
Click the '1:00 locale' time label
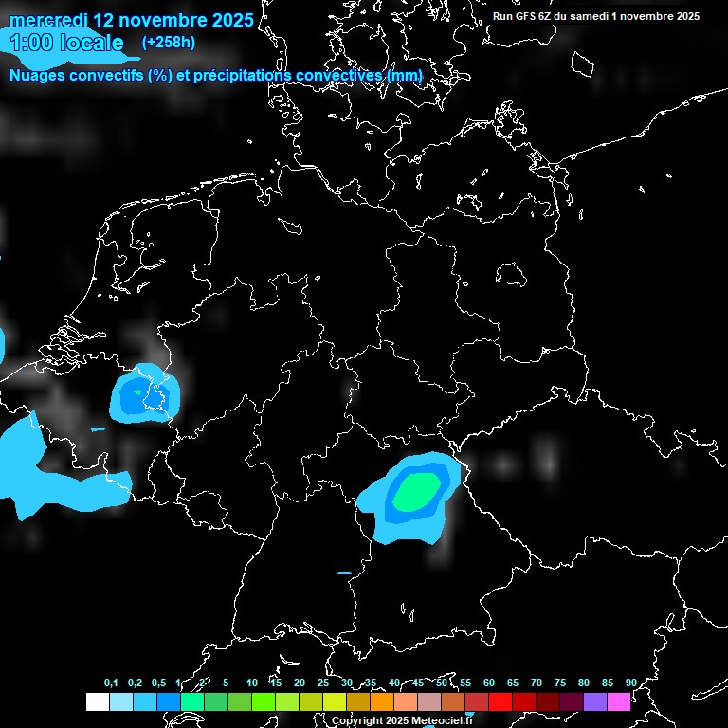click(67, 43)
